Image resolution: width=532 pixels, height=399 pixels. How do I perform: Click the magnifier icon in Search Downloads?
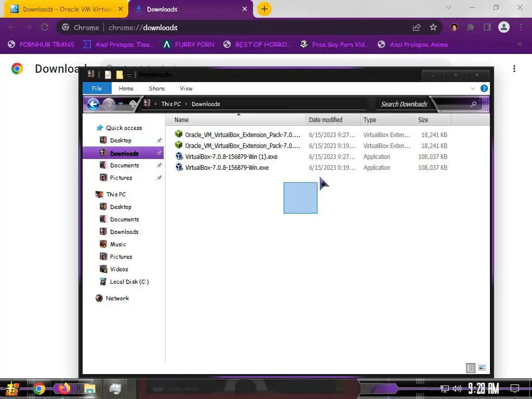473,104
